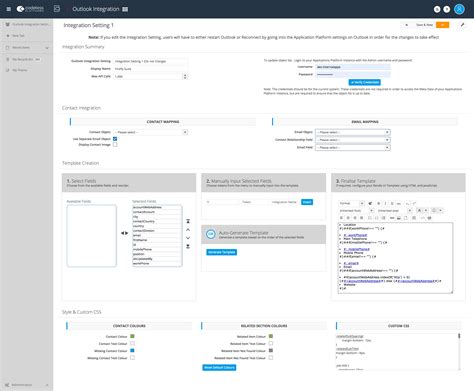This screenshot has height=391, width=474.
Task: Center text in the template editor
Action: click(348, 218)
